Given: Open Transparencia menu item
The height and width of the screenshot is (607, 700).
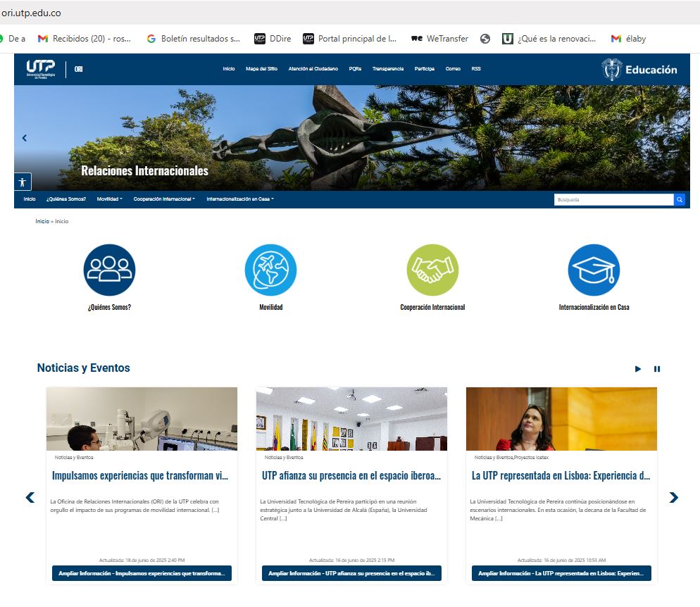Looking at the screenshot, I should point(388,69).
